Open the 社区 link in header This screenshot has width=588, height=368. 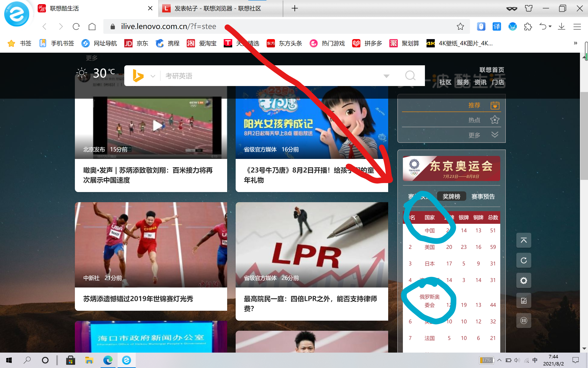(x=445, y=82)
